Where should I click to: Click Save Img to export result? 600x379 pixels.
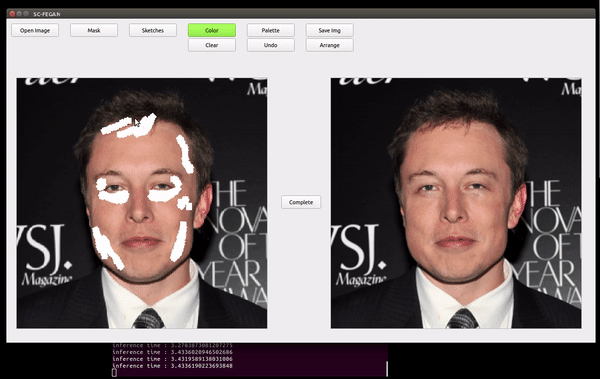coord(329,30)
